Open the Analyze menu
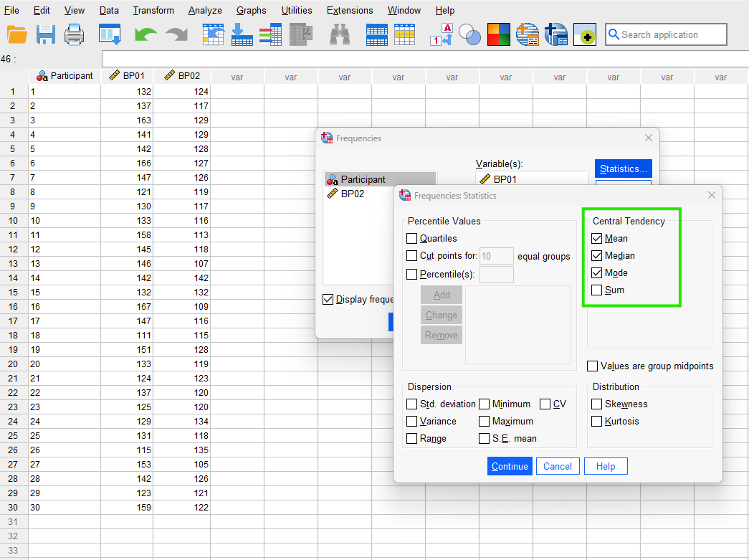The image size is (749, 560). tap(205, 10)
